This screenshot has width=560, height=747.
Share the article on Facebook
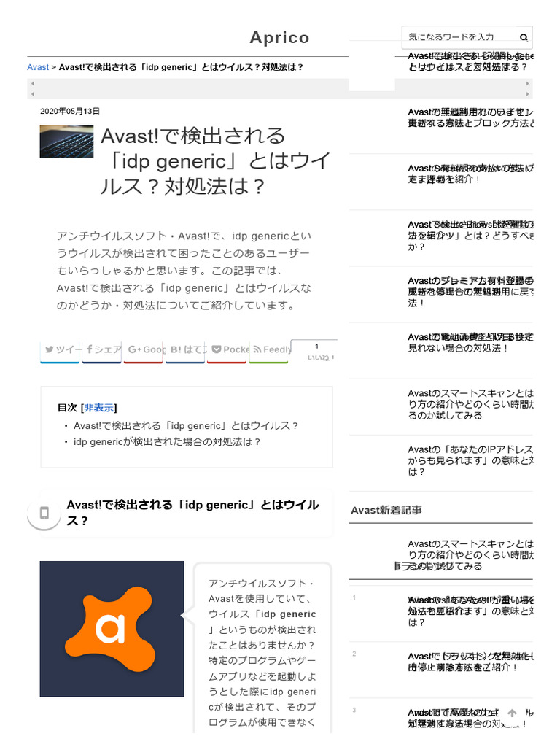[x=102, y=350]
